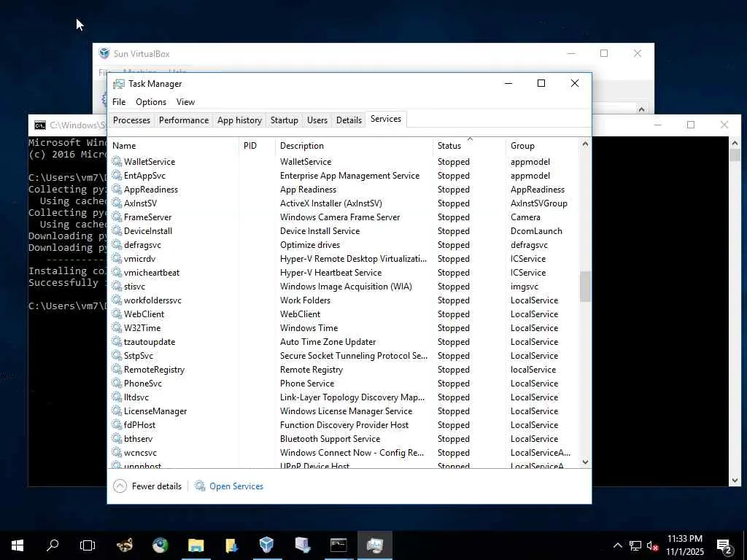The height and width of the screenshot is (560, 747).
Task: Select the fdPHost service name
Action: click(x=139, y=424)
